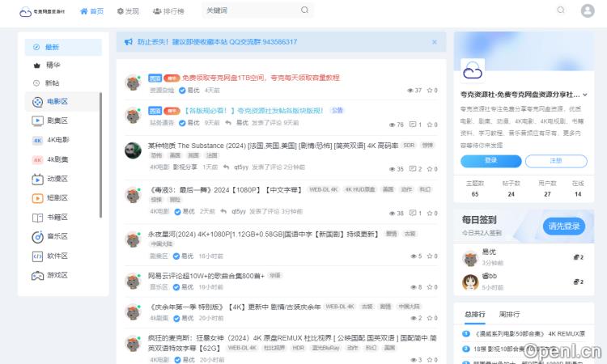Open pinned post 免费领取夸克网盘1TB空间
607x364 pixels.
click(x=261, y=78)
